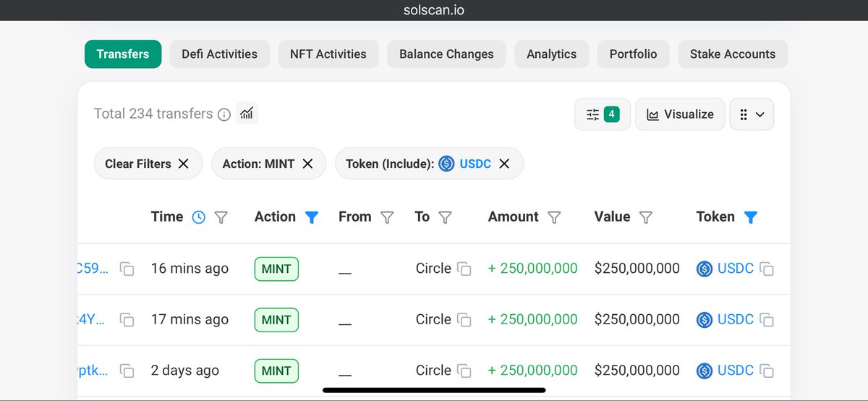This screenshot has height=401, width=868.
Task: Click the transfers chart icon beside the info icon
Action: point(247,113)
